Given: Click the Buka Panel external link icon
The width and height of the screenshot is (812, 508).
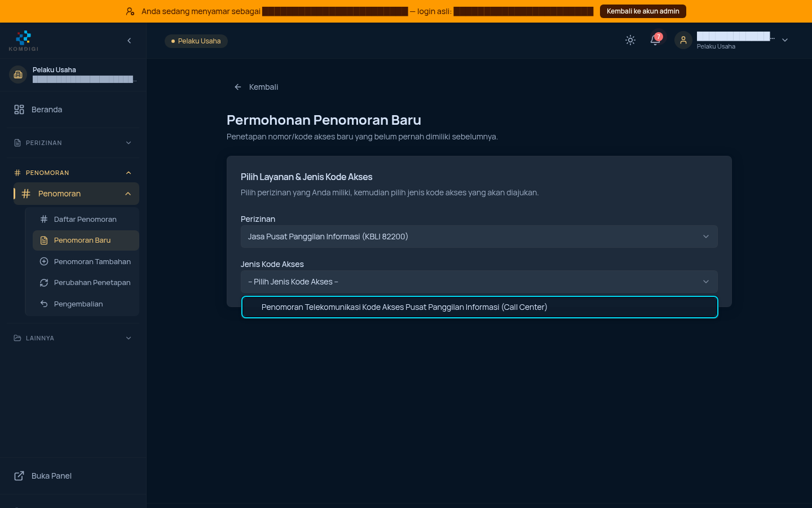Looking at the screenshot, I should coord(19,476).
